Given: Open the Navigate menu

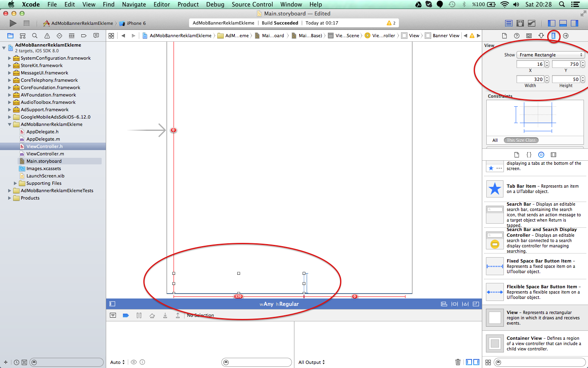Looking at the screenshot, I should point(134,4).
